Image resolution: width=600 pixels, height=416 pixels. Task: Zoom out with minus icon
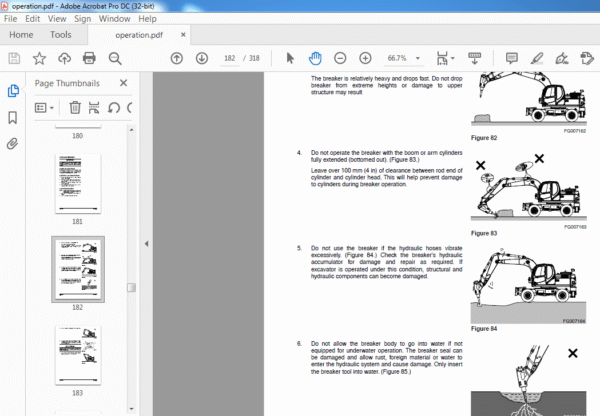[340, 58]
